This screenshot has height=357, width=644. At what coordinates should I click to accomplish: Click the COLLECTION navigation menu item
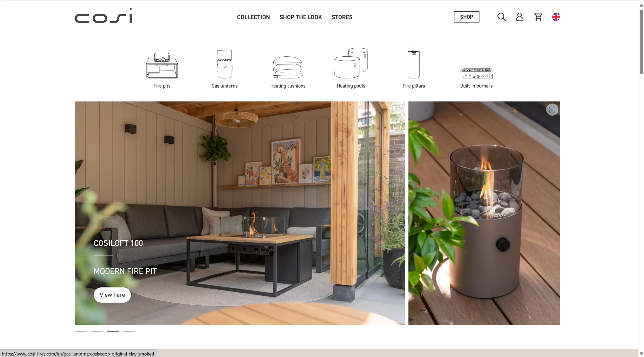253,17
